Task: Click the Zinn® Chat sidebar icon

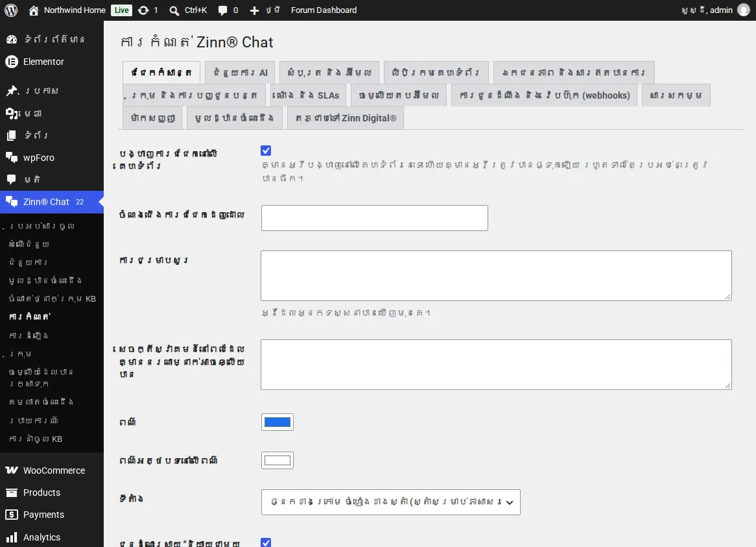Action: [x=12, y=202]
